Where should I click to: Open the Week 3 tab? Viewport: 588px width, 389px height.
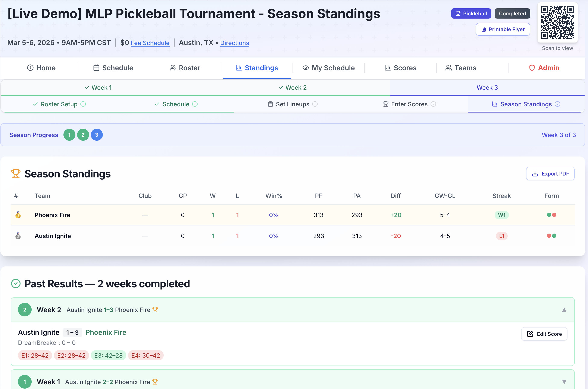point(487,87)
